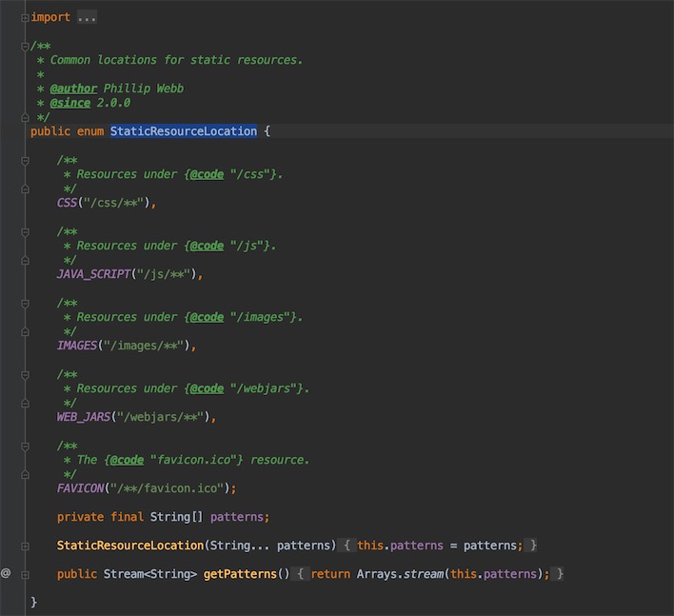Click the import keyword

(x=50, y=17)
